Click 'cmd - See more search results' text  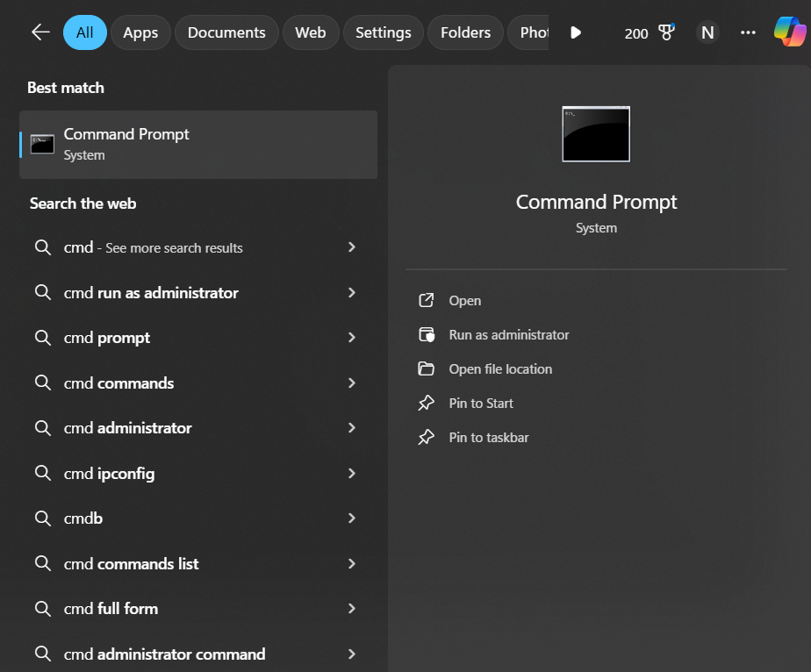[153, 247]
